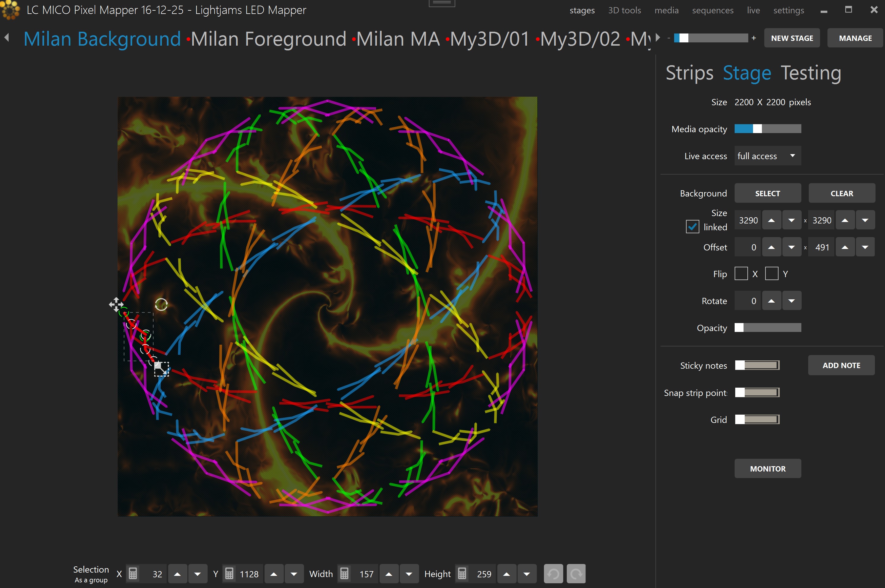Increase Background Size width
885x588 pixels.
pos(771,220)
